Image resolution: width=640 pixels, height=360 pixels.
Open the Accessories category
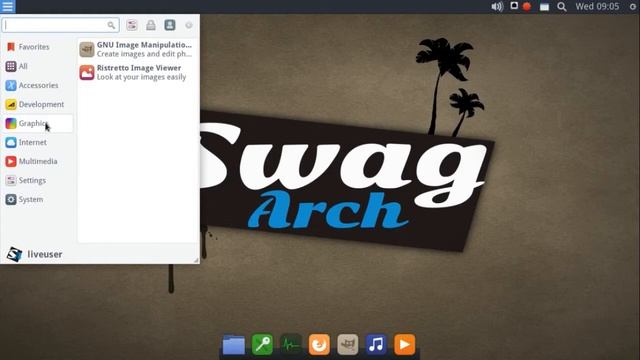pyautogui.click(x=38, y=85)
